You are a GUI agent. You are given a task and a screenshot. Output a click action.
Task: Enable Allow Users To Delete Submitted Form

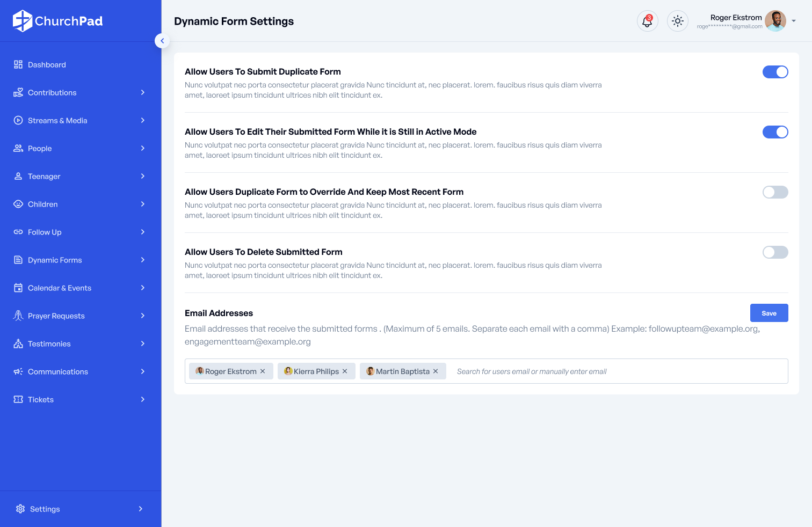(775, 252)
